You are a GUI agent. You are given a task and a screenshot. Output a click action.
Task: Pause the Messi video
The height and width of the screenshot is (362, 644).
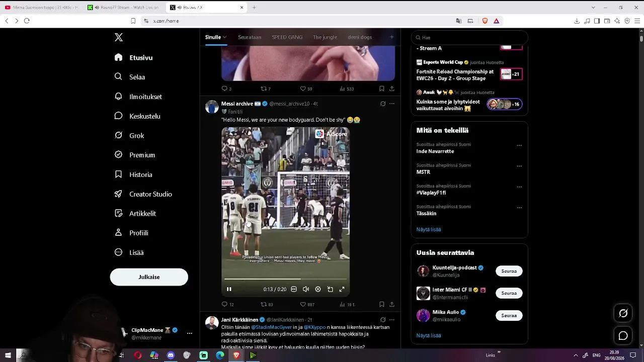229,289
